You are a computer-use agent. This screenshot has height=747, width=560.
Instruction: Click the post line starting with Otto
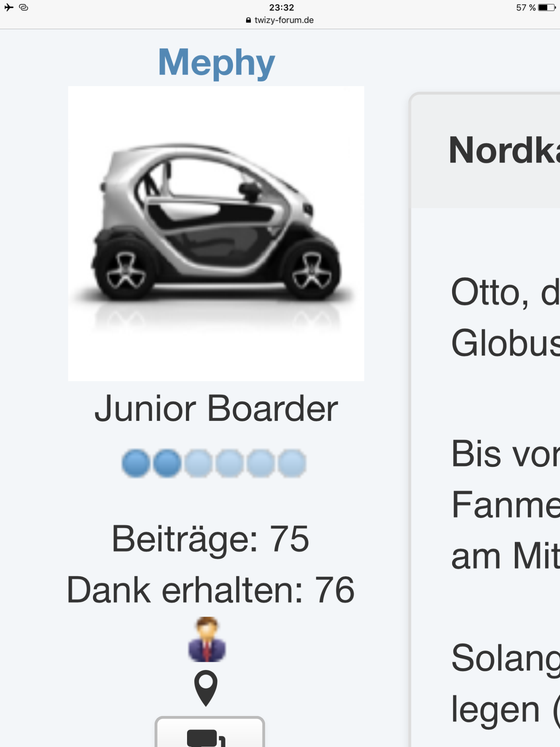coord(505,292)
